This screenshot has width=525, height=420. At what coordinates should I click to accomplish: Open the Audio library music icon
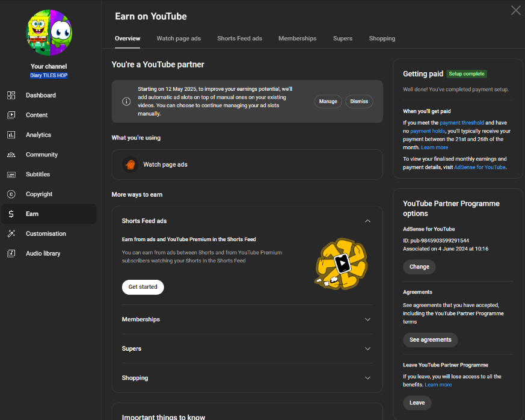coord(11,253)
